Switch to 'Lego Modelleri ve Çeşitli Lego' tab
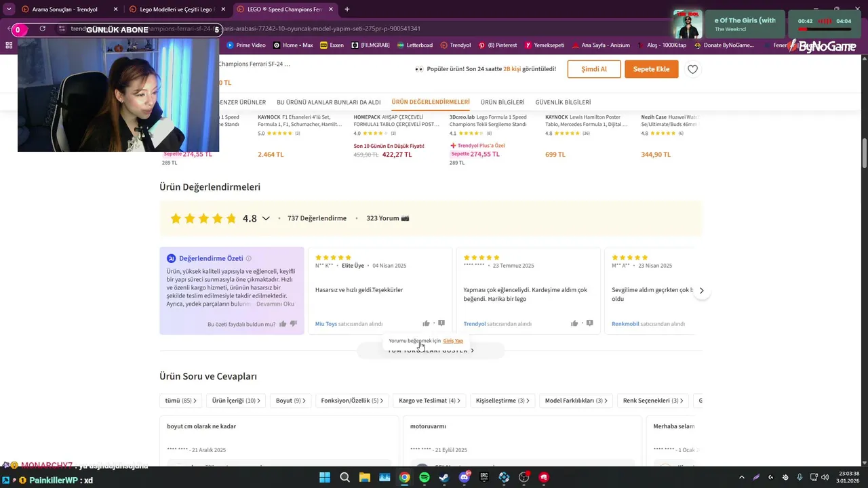Screen dimensions: 868x488 [x=178, y=9]
